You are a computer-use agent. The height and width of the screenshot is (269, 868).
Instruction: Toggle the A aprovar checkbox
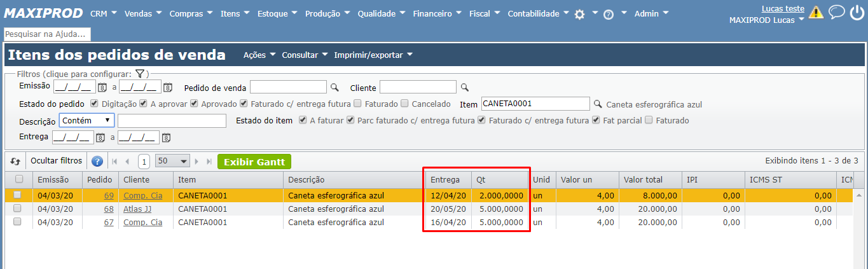pyautogui.click(x=144, y=104)
